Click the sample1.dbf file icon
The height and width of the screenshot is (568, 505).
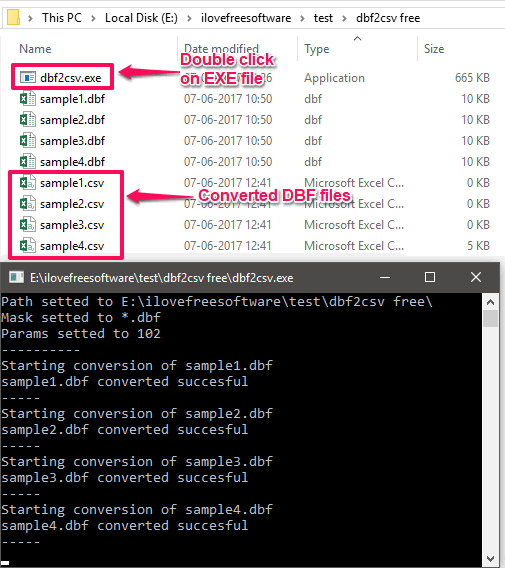pyautogui.click(x=28, y=99)
